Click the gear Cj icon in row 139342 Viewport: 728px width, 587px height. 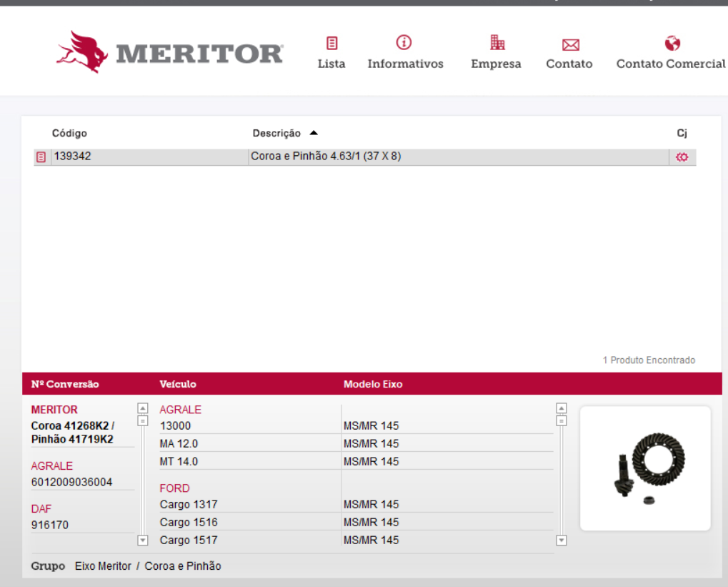click(682, 157)
